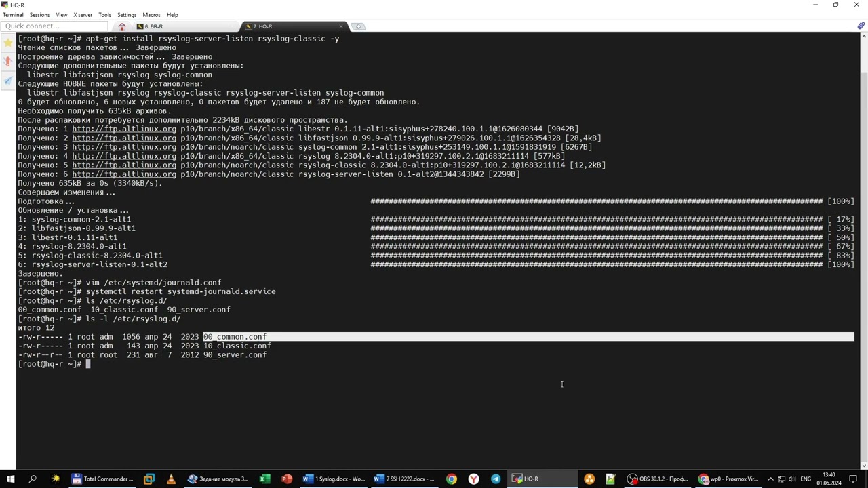Screen dimensions: 868x488
Task: Open PowerPoint from taskbar
Action: pos(287,479)
